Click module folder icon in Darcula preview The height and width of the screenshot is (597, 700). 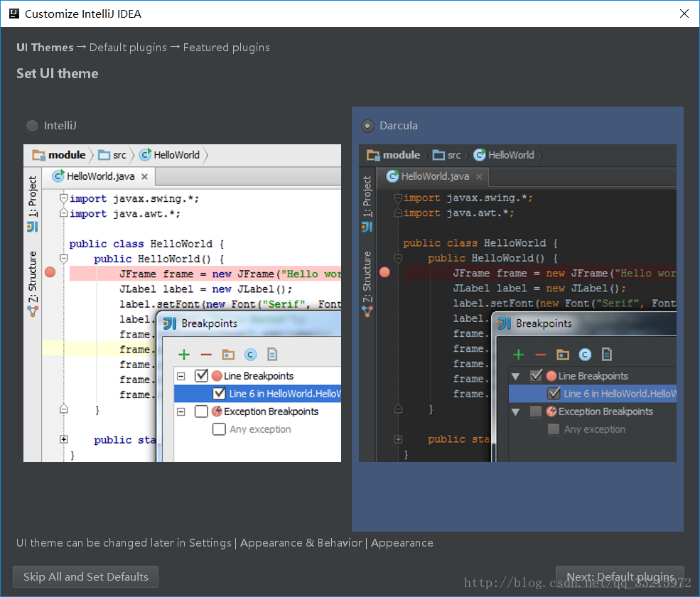[373, 155]
